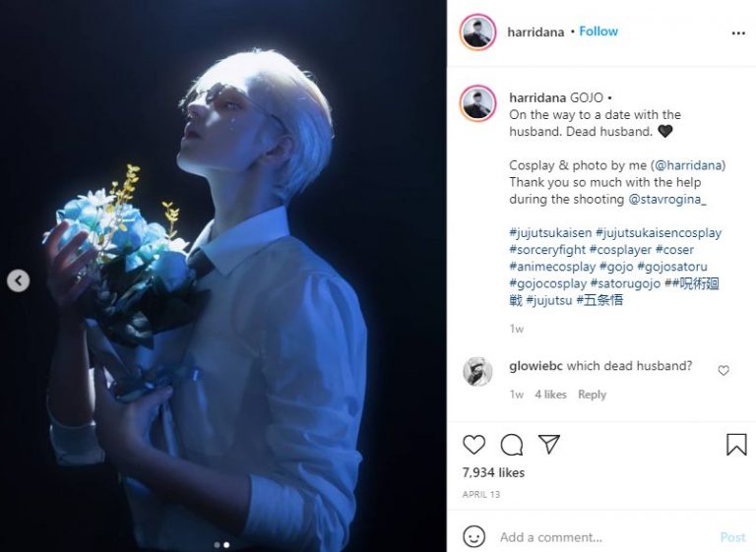Open the three-dot more options menu

point(738,32)
